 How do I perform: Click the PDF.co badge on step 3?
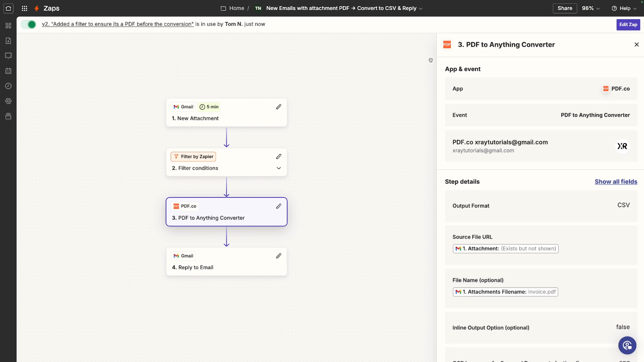[x=185, y=206]
